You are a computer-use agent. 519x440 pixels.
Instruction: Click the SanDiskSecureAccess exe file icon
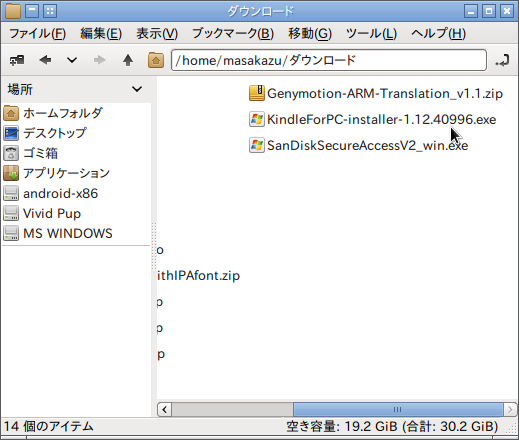tap(257, 145)
